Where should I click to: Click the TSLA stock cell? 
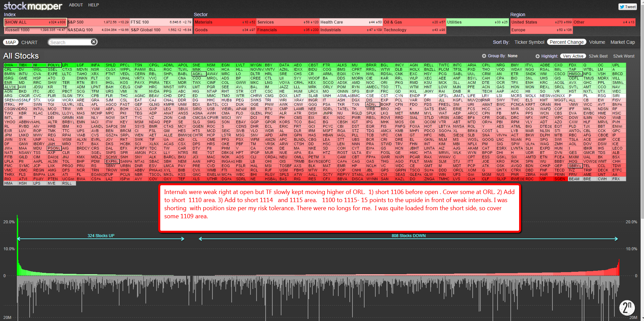click(575, 139)
